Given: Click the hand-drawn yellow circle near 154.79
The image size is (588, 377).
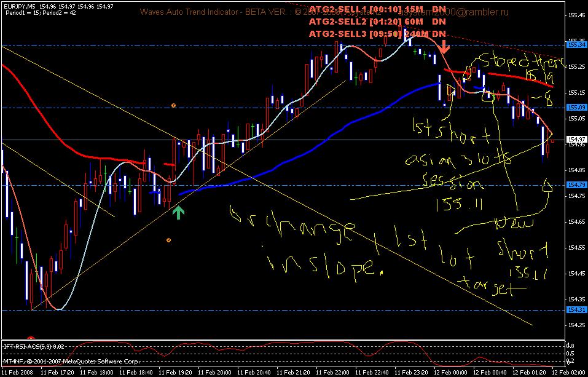Looking at the screenshot, I should 548,186.
